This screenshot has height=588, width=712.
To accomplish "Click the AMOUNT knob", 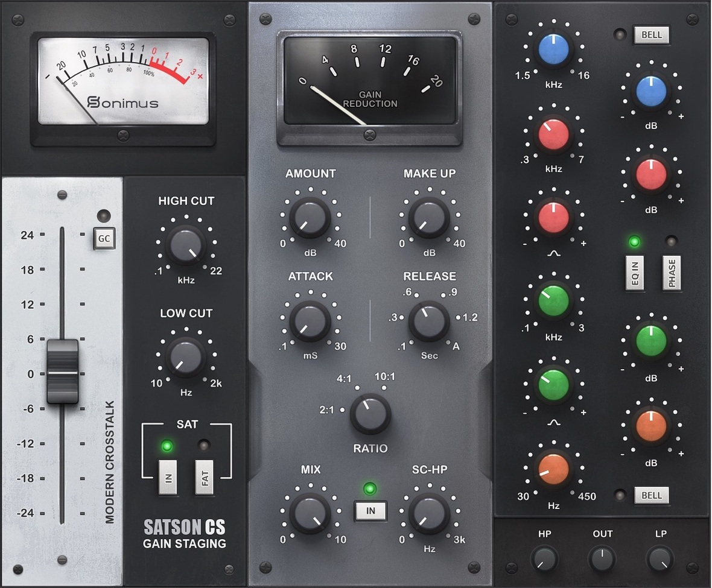I will [x=310, y=218].
